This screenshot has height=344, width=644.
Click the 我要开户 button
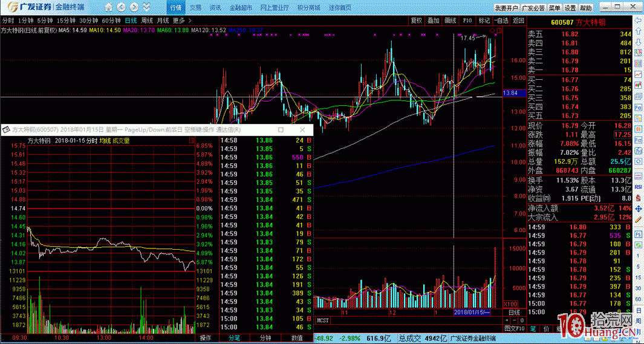(x=506, y=8)
